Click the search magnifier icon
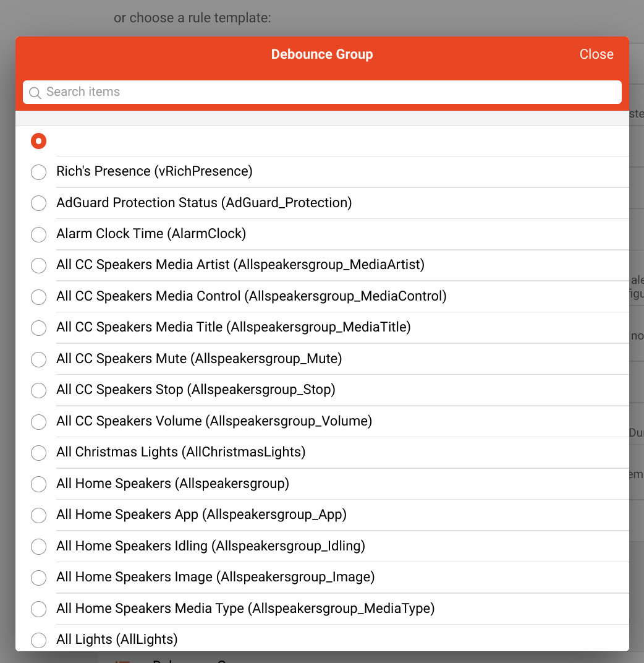Screen dimensions: 644x663 [35, 93]
